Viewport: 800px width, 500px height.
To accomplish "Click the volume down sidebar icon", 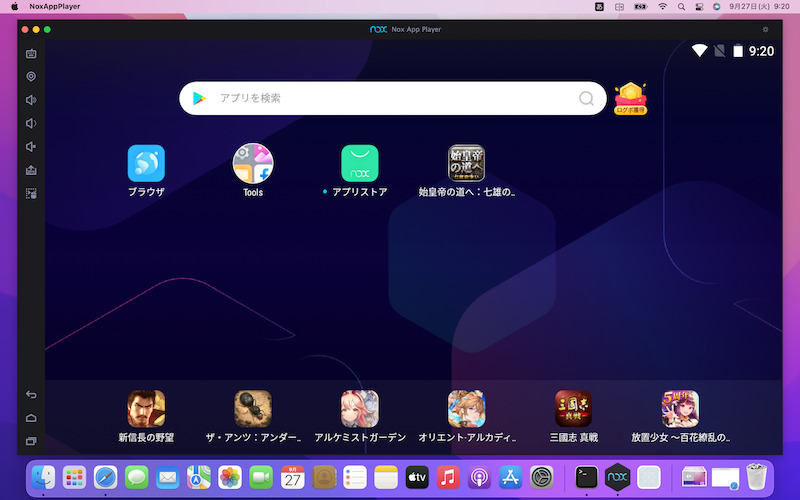I will (x=31, y=123).
